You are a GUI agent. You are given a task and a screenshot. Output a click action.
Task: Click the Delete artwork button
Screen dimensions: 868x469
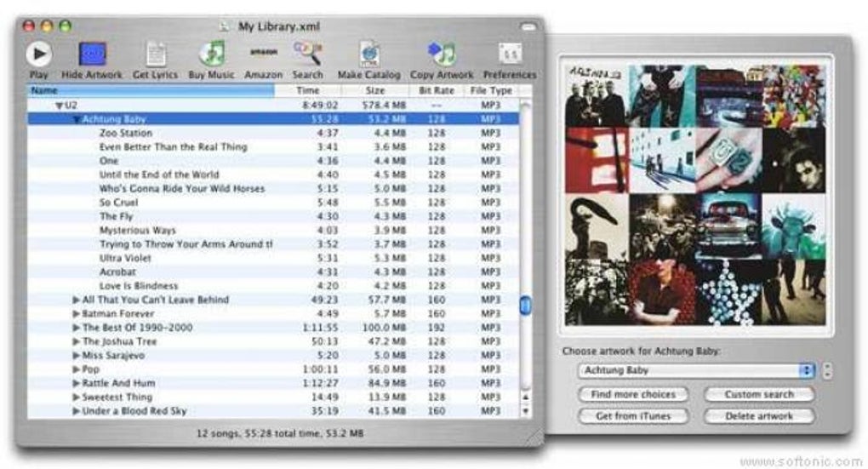click(x=759, y=416)
